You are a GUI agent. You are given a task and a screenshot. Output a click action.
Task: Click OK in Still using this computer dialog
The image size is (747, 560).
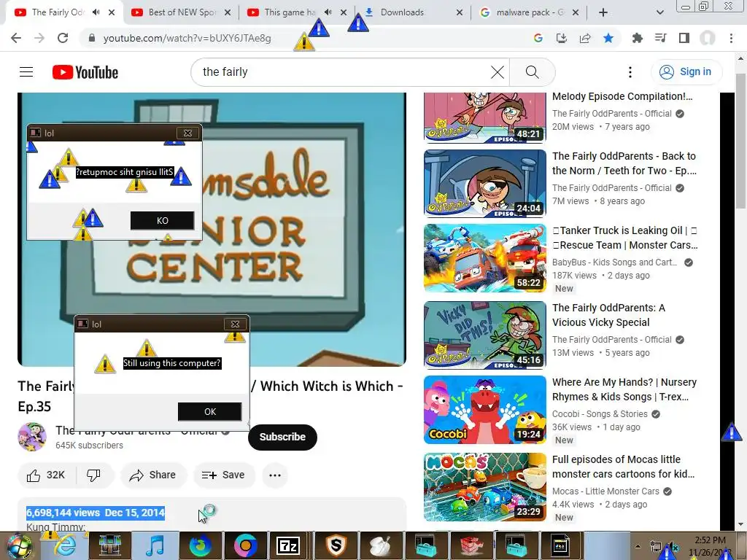pyautogui.click(x=209, y=411)
